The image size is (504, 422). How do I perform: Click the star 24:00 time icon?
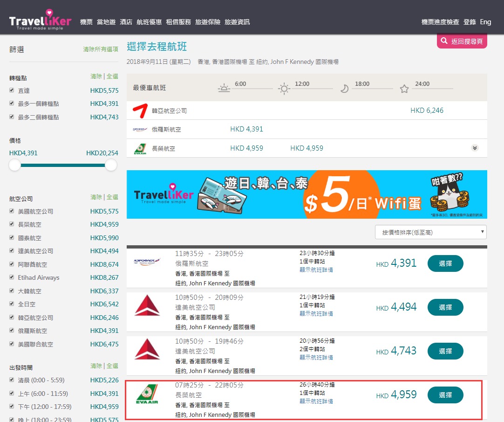(x=404, y=89)
